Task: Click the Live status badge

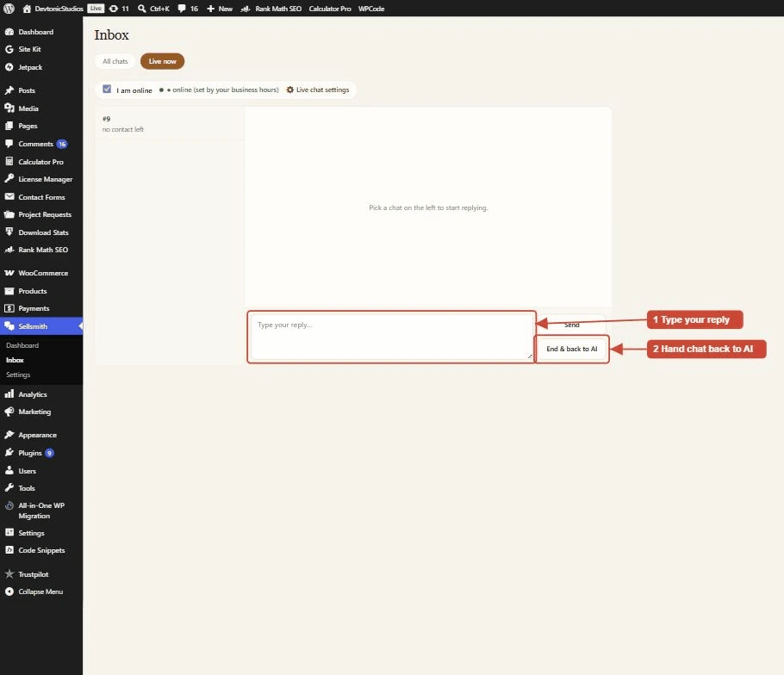Action: coord(96,8)
